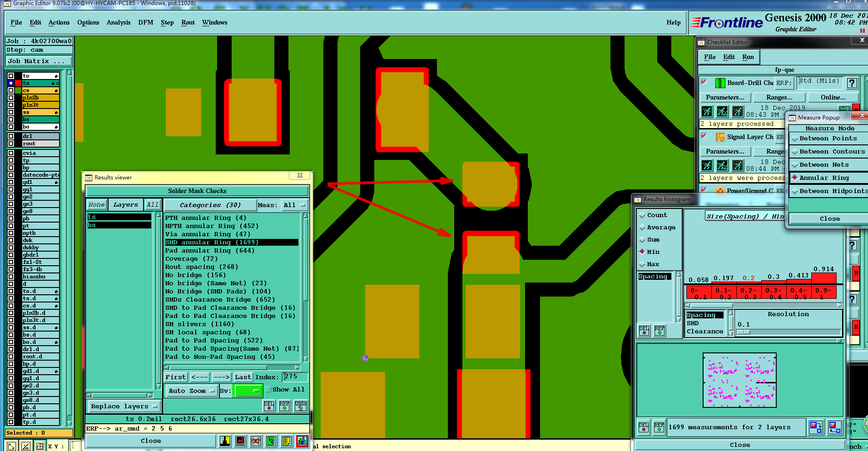
Task: Open Board-Drill check help question mark
Action: click(x=852, y=83)
